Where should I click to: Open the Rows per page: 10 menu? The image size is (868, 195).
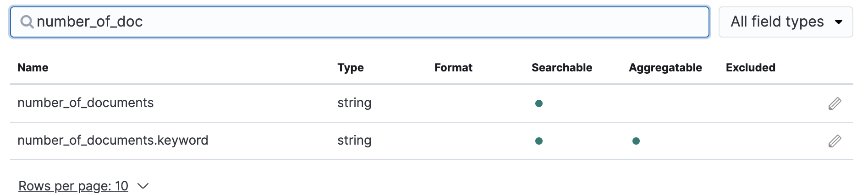tap(73, 186)
